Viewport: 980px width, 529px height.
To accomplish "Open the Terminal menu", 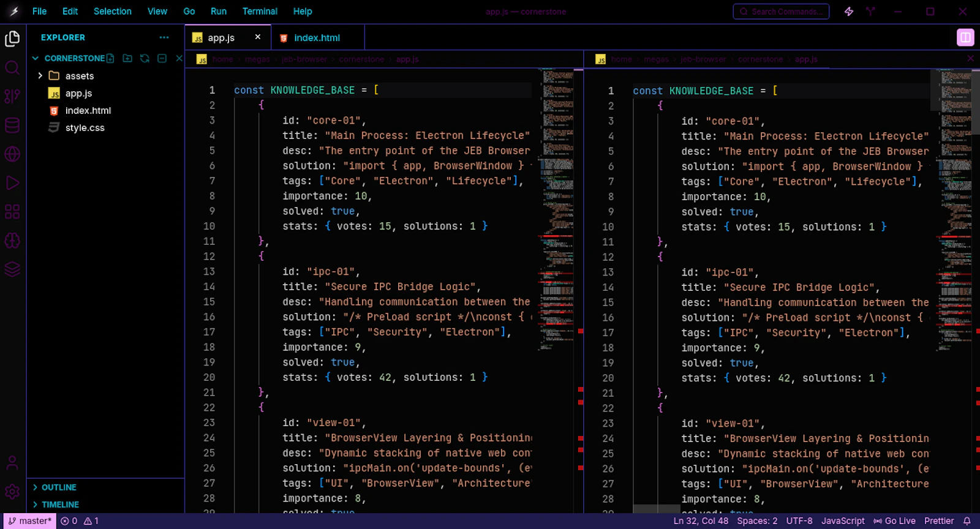I will click(x=260, y=11).
